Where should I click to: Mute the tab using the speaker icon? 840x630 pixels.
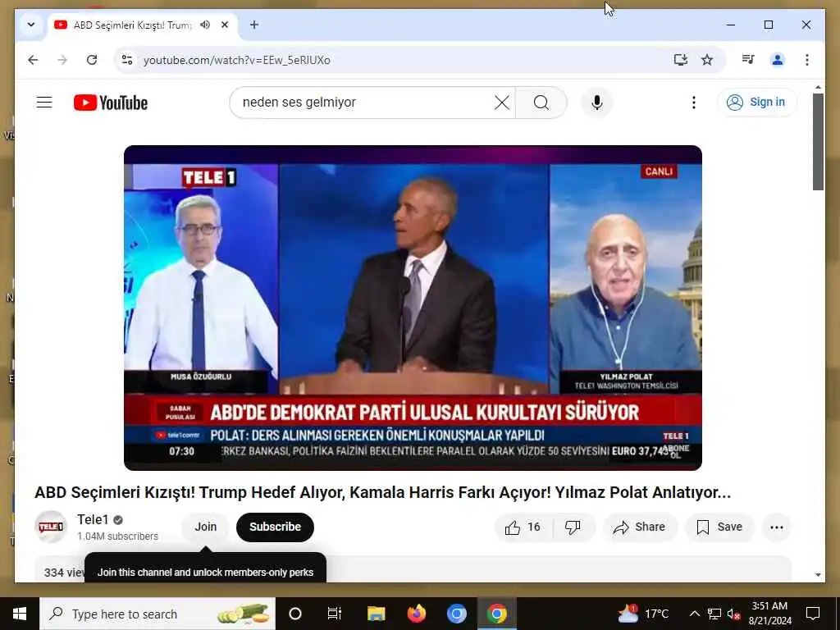pos(204,25)
